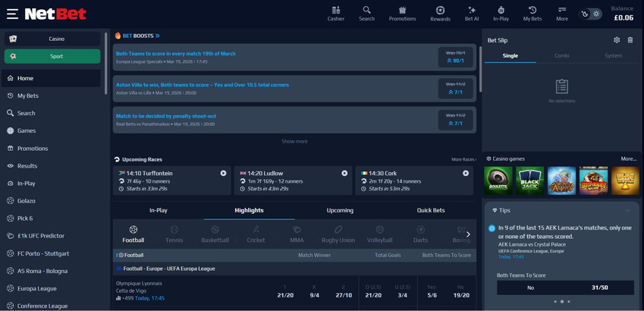
Task: Open More casino games link
Action: tap(629, 159)
